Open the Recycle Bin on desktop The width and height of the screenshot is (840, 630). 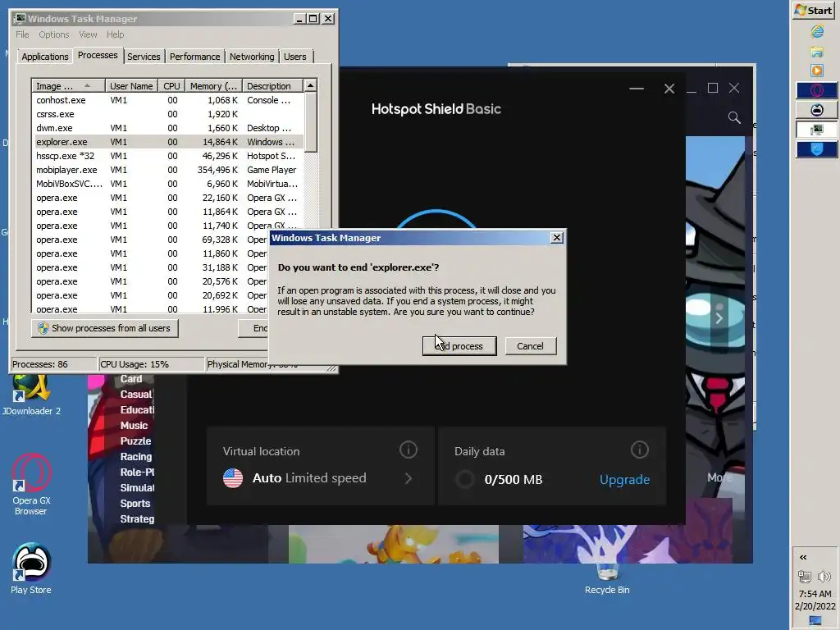(x=607, y=579)
